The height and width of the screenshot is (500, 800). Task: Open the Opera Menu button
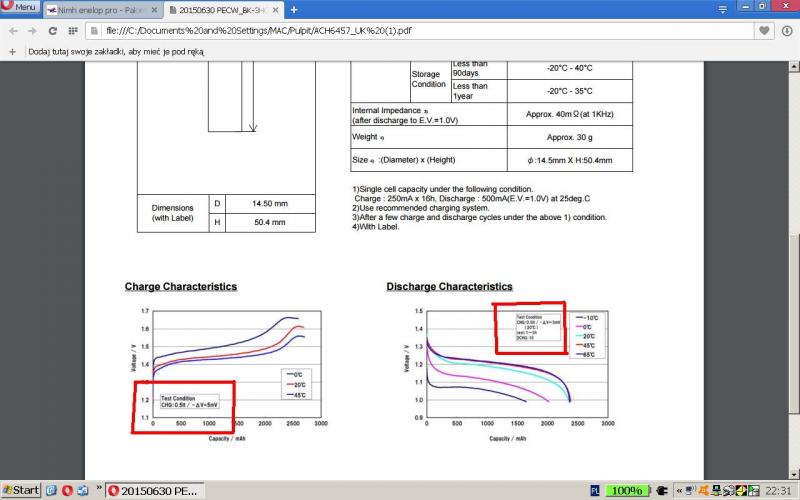click(x=21, y=7)
